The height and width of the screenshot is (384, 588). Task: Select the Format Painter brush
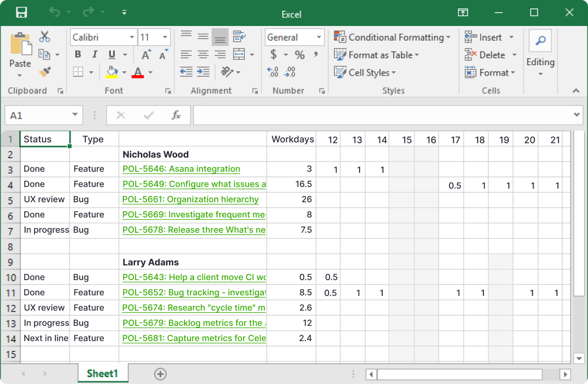pyautogui.click(x=45, y=72)
